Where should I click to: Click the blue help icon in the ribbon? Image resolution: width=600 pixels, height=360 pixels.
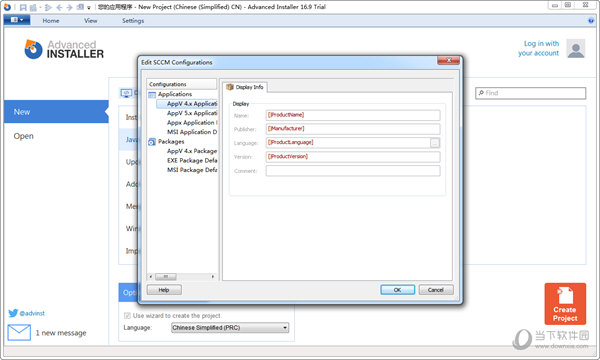pyautogui.click(x=591, y=21)
